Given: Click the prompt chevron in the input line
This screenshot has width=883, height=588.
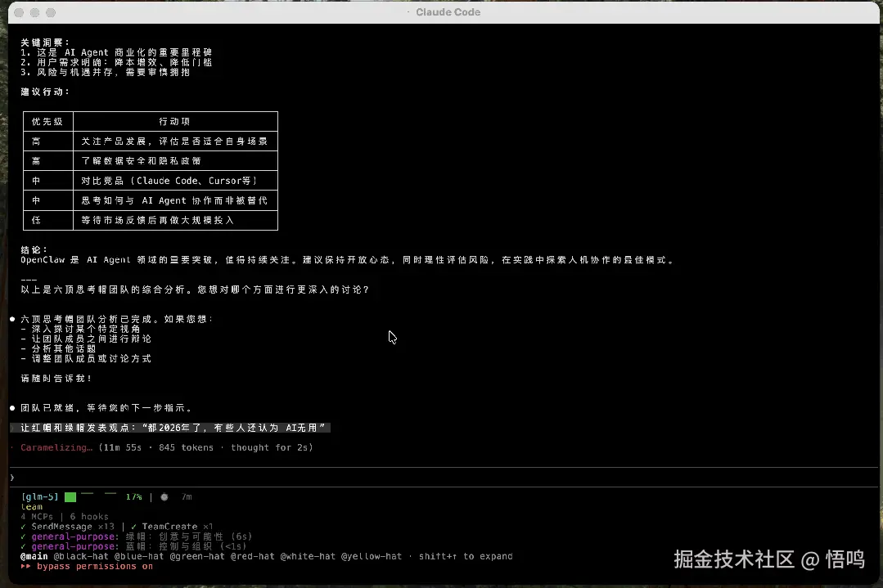Looking at the screenshot, I should click(x=12, y=477).
